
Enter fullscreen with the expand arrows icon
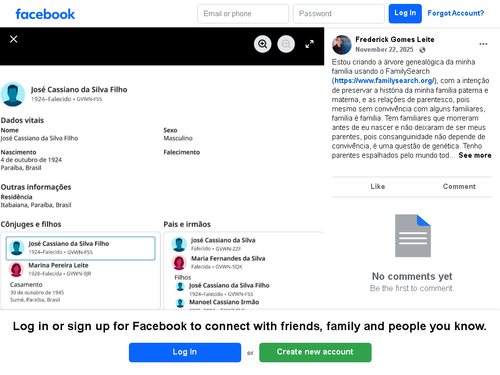coord(310,44)
